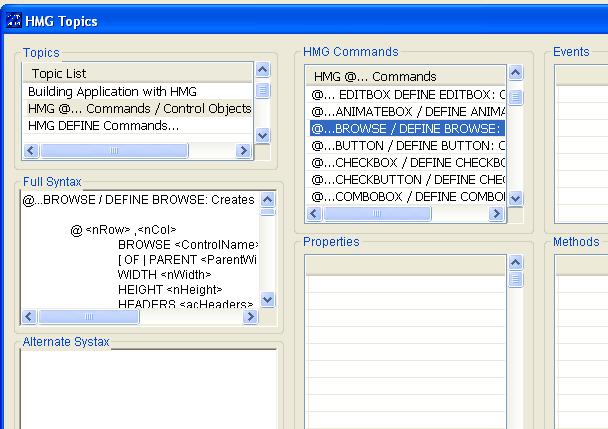Select '@...CHECKBOX / DEFINE CHECKBO' command
This screenshot has height=429, width=608.
[407, 163]
